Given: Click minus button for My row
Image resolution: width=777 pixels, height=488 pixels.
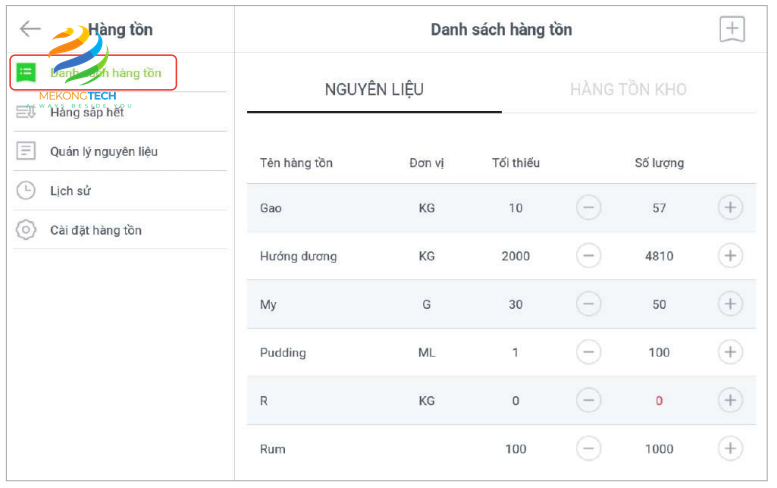Looking at the screenshot, I should point(589,304).
